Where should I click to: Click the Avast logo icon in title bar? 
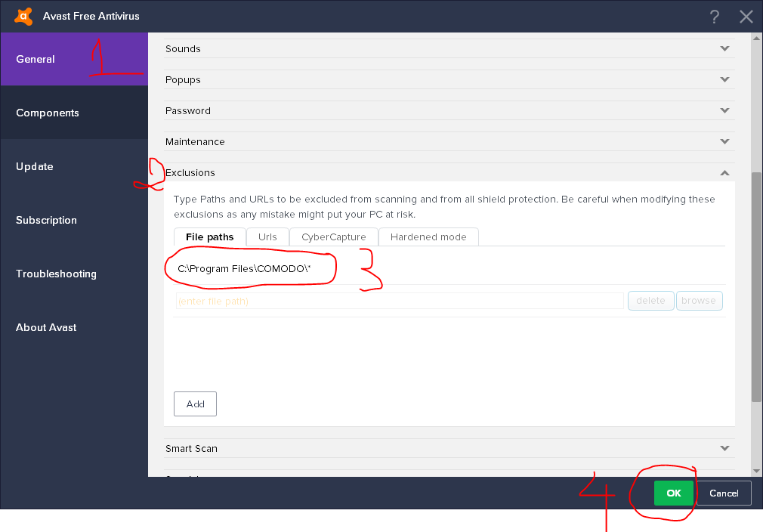[x=23, y=16]
